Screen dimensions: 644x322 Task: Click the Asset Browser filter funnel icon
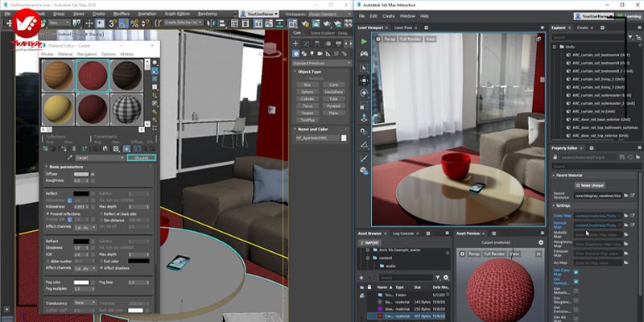[438, 278]
